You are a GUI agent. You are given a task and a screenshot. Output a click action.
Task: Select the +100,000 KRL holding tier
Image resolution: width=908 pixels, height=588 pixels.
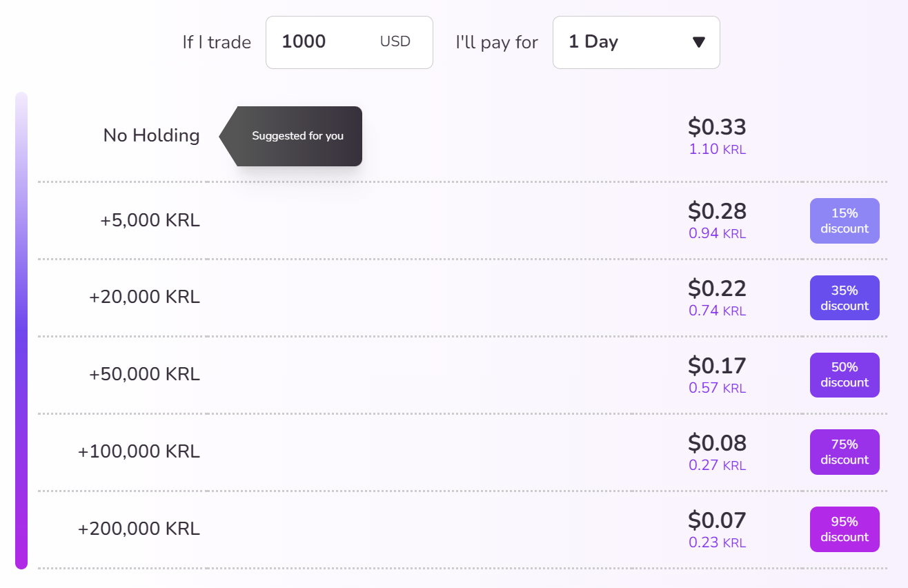click(x=139, y=452)
